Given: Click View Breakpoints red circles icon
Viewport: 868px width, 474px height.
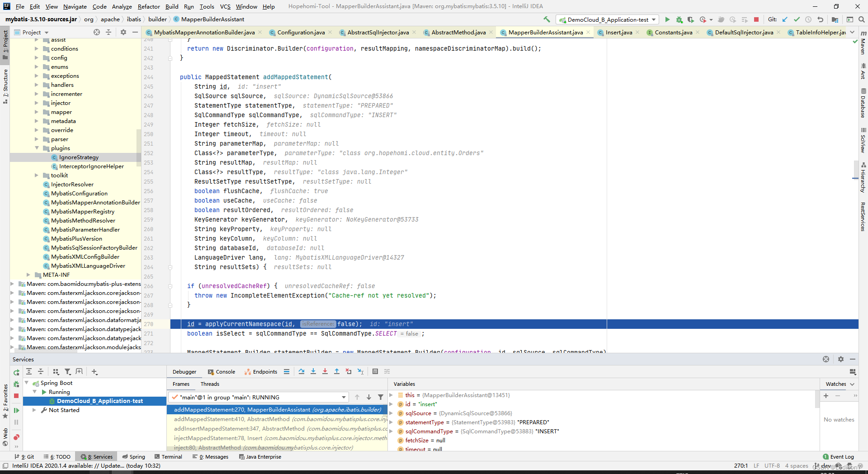Looking at the screenshot, I should point(16,437).
